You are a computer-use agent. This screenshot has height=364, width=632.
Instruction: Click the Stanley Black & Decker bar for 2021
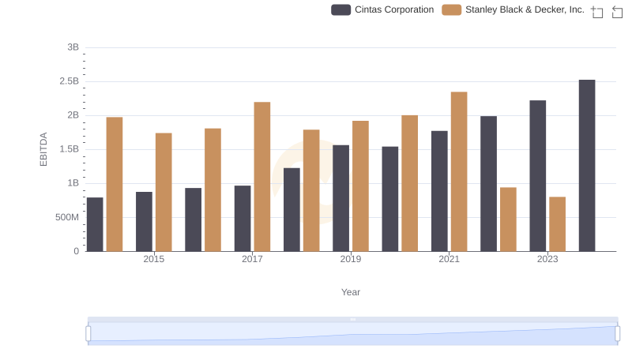coord(459,171)
